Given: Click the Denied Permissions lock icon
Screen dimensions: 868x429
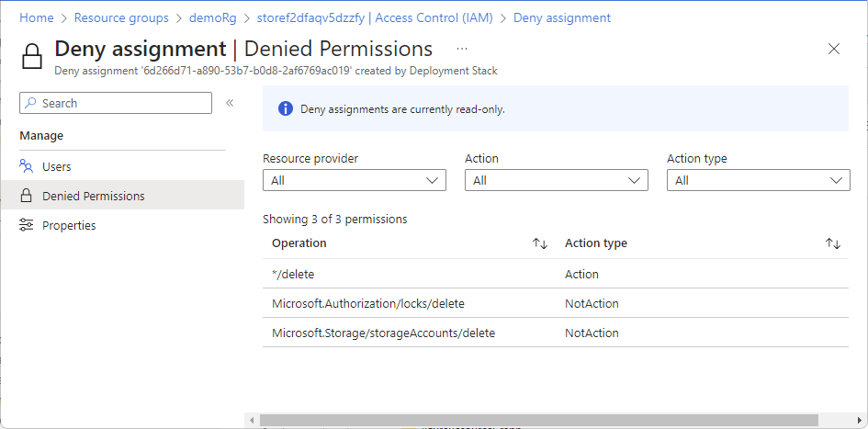Looking at the screenshot, I should (x=26, y=196).
